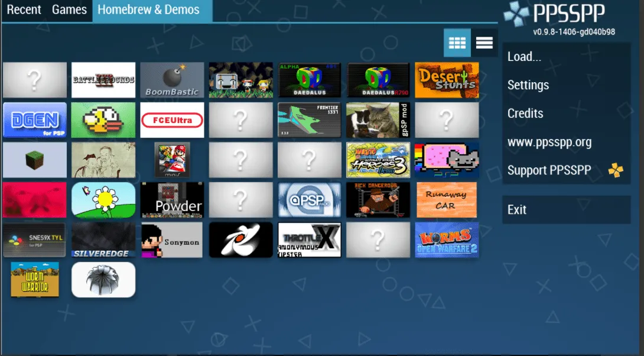
Task: Open the Nyan Cat homebrew
Action: (447, 160)
